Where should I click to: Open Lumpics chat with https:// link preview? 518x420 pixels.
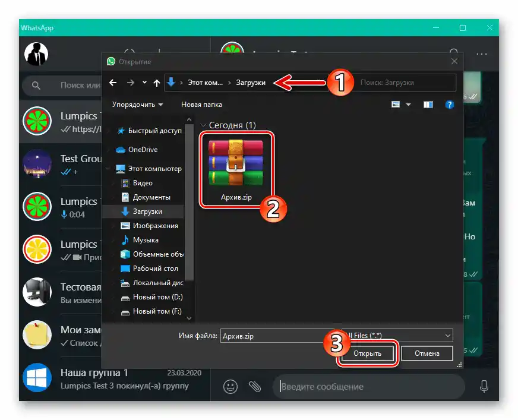(61, 121)
